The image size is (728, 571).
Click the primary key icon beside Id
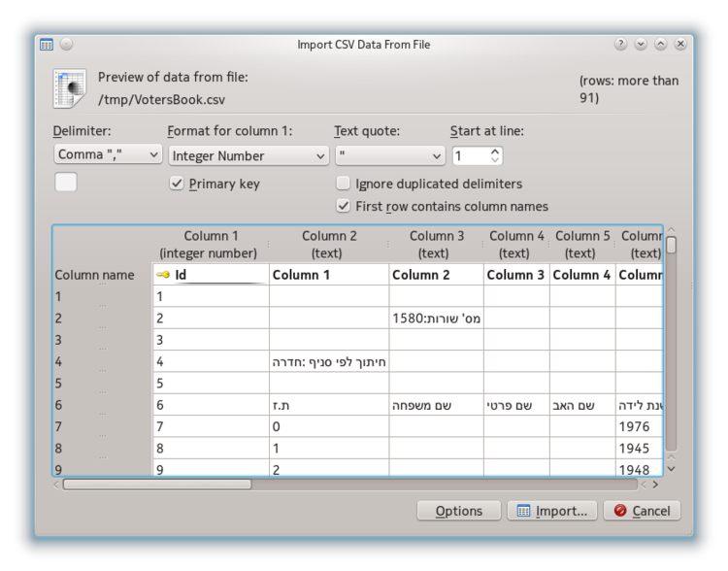163,275
